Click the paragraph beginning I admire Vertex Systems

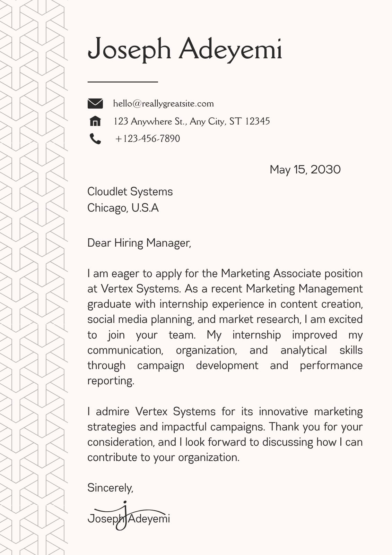pyautogui.click(x=225, y=434)
